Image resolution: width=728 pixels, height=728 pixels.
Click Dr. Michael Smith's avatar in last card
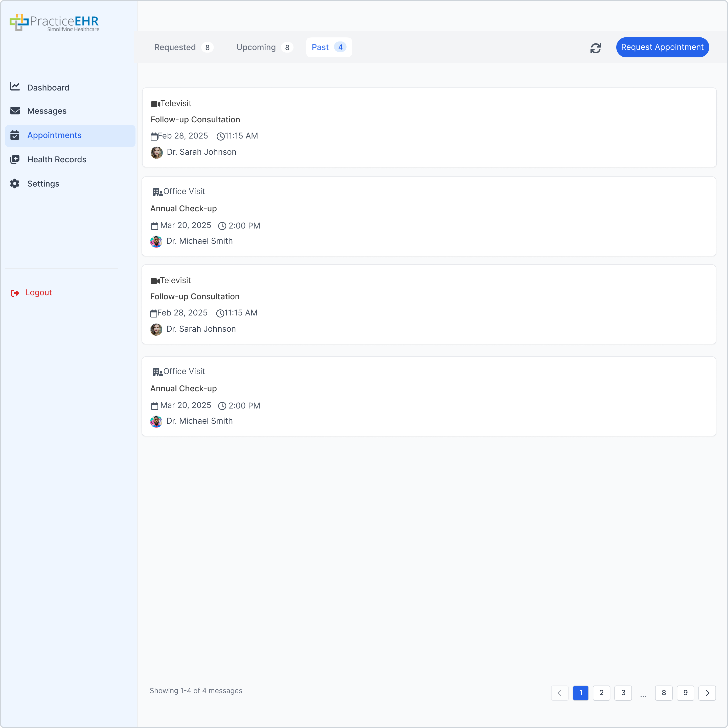tap(156, 421)
